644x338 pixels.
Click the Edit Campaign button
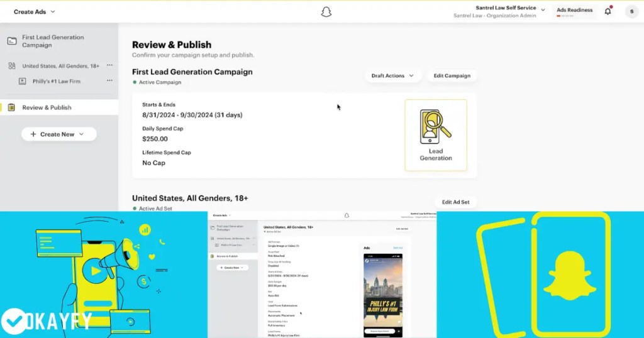pyautogui.click(x=452, y=76)
